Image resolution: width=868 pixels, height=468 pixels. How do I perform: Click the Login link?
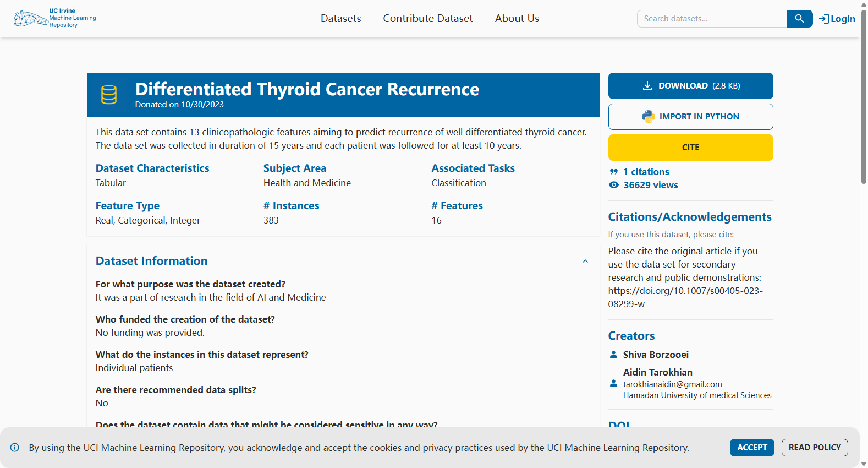click(x=837, y=19)
